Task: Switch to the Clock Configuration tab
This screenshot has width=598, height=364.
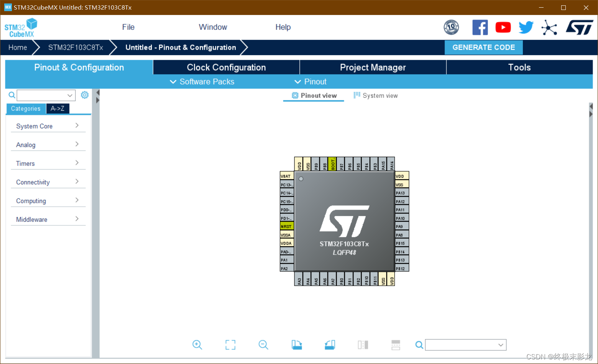Action: coord(226,67)
